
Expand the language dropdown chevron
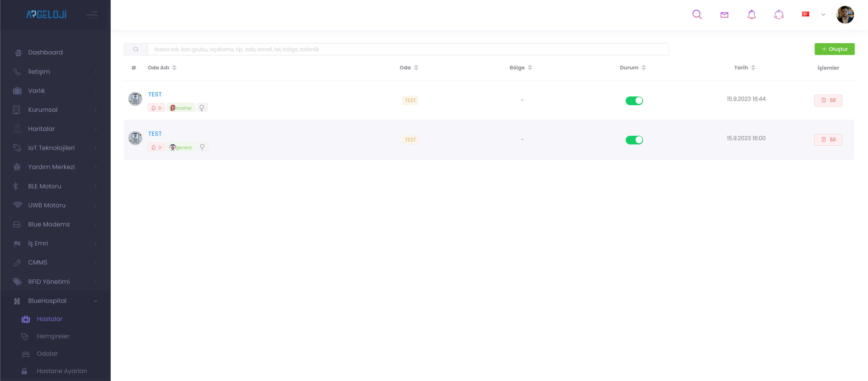[x=823, y=14]
